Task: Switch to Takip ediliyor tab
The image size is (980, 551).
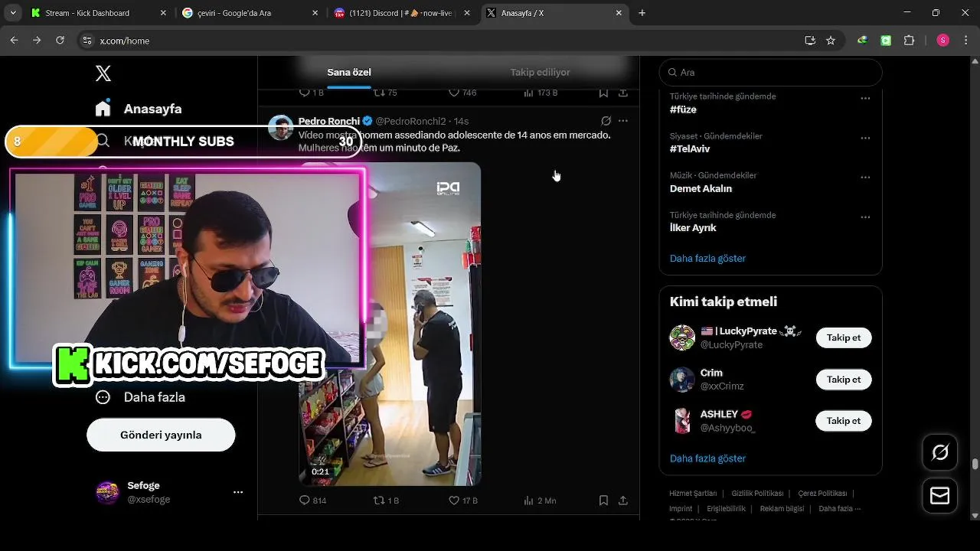Action: tap(540, 72)
